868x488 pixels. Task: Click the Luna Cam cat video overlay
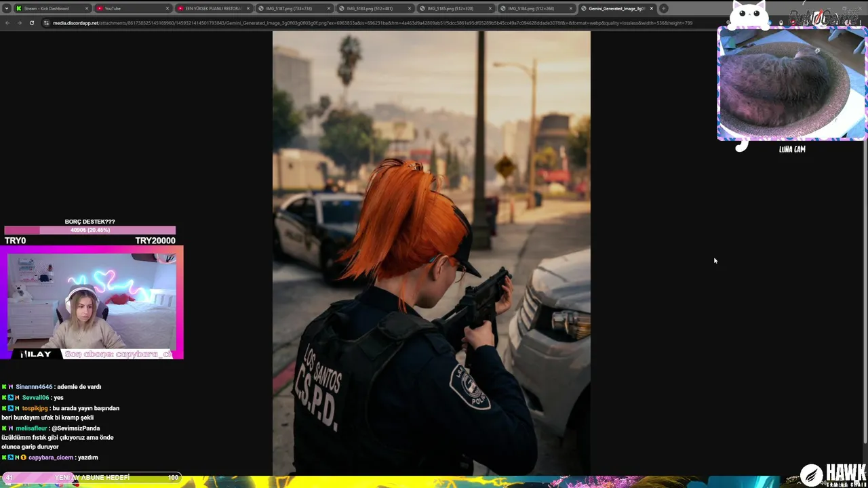791,84
